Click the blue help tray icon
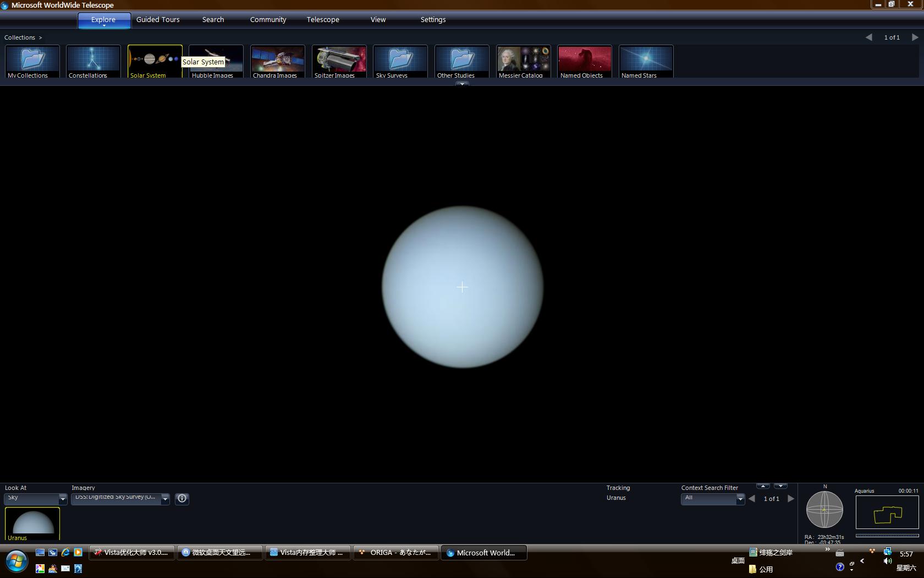This screenshot has height=578, width=924. 840,567
